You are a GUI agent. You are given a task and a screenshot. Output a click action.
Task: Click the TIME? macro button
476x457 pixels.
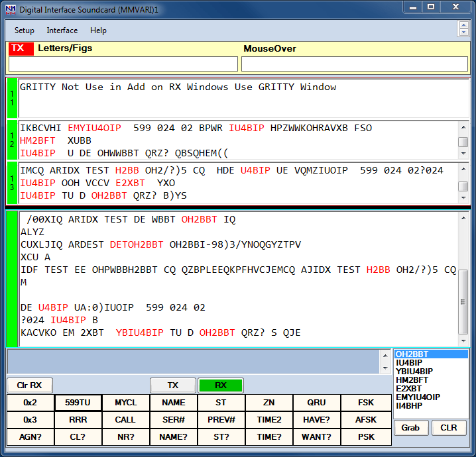pos(268,437)
